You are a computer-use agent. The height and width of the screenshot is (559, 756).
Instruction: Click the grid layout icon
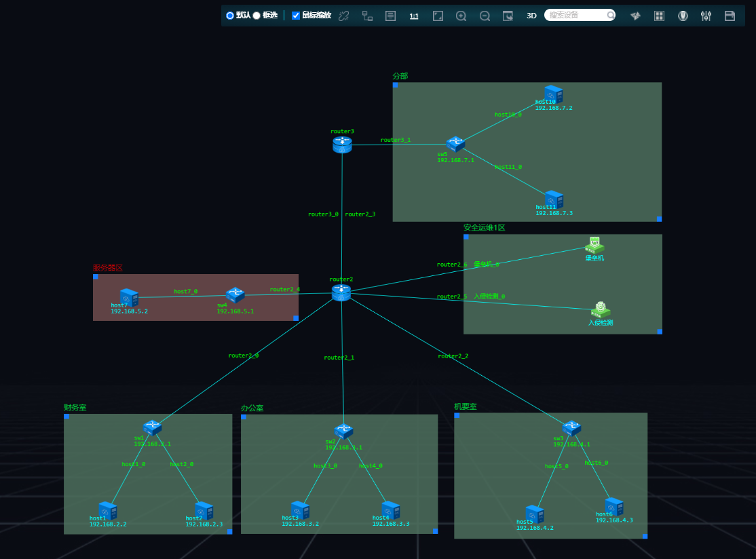[659, 16]
